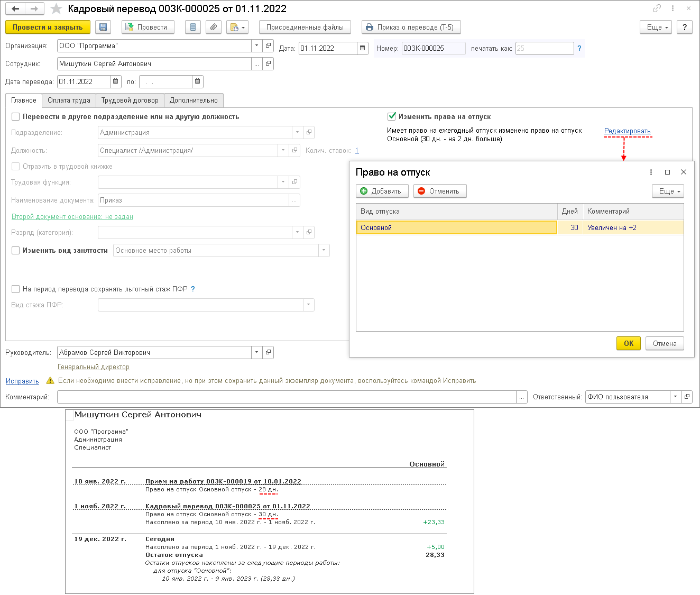Open calendar for Дата перевода field
Image resolution: width=700 pixels, height=595 pixels.
tap(116, 81)
